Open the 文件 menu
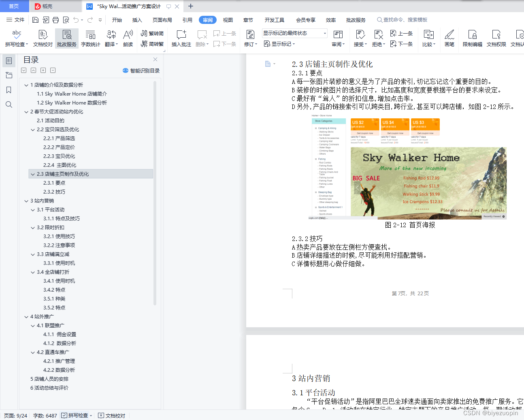Viewport: 524px width, 420px height. pos(15,20)
